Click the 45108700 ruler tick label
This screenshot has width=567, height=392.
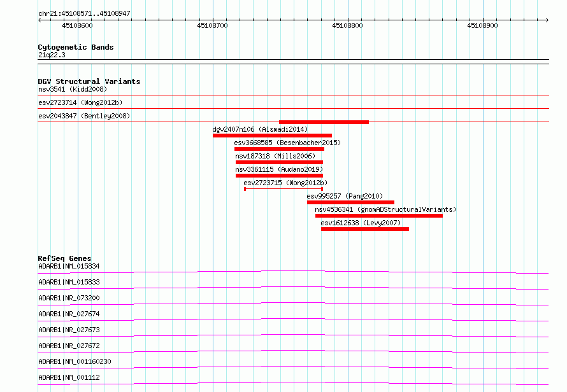(213, 25)
